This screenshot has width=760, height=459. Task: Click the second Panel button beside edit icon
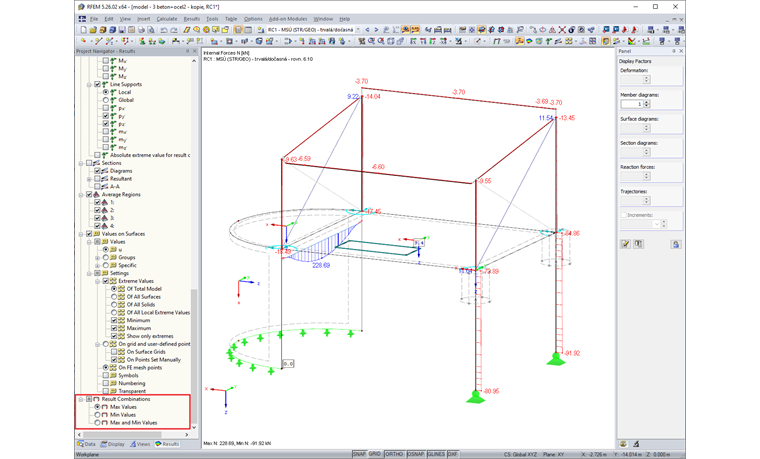click(x=638, y=244)
